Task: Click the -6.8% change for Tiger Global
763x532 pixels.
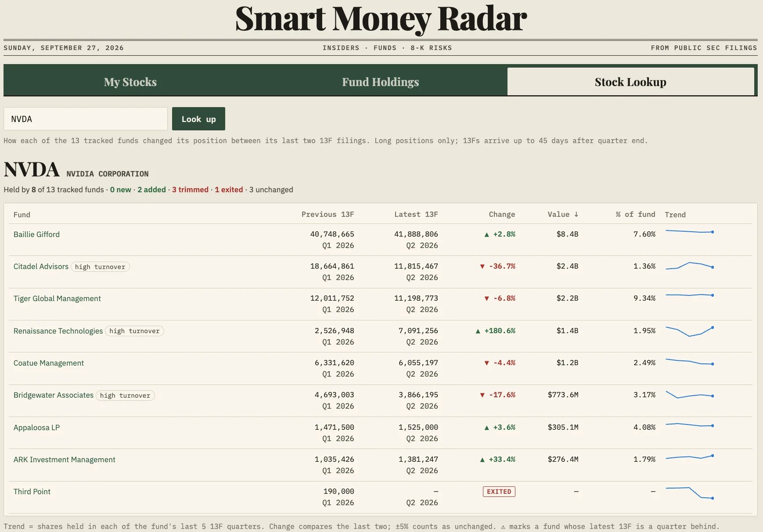Action: pyautogui.click(x=500, y=298)
